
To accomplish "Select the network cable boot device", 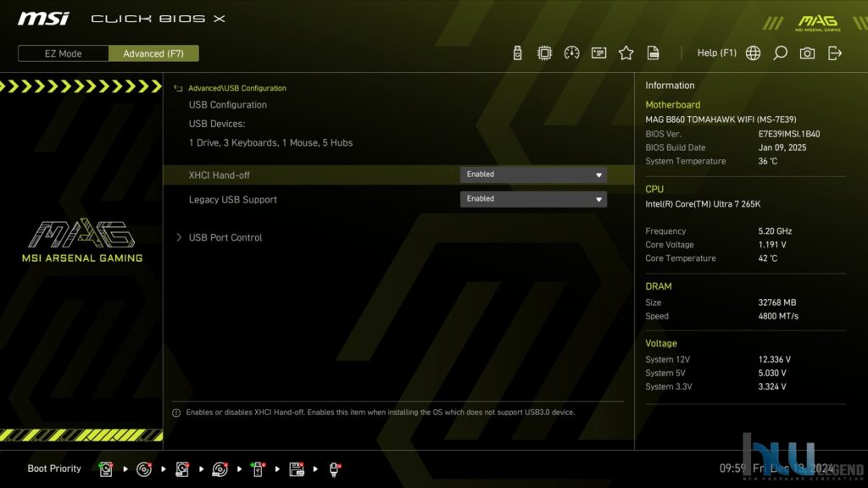I will (x=334, y=469).
